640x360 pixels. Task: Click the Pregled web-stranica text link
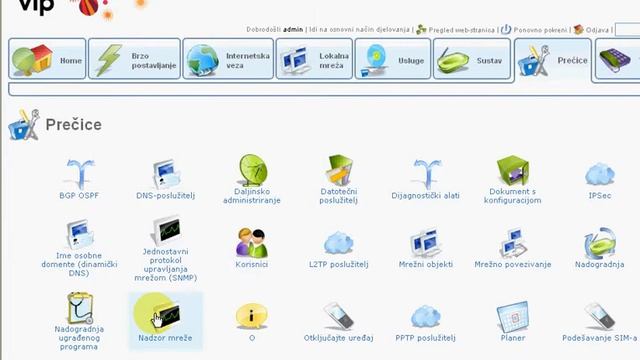461,30
